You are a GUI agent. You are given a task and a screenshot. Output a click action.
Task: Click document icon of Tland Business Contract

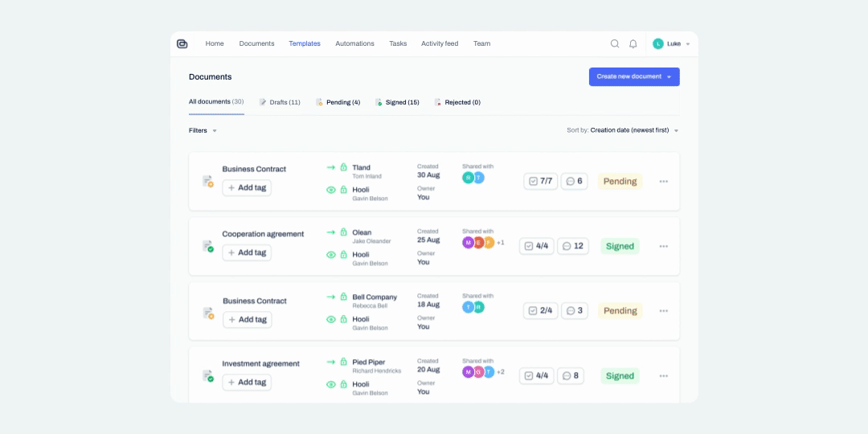click(x=207, y=182)
